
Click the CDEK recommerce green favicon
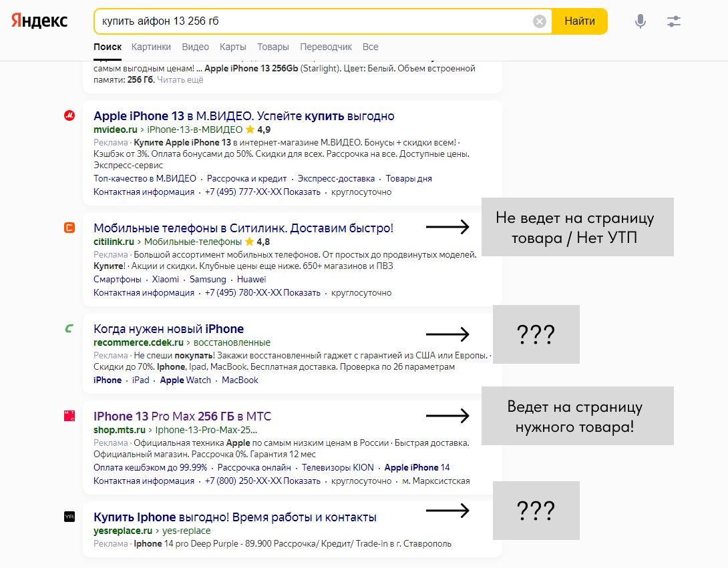pos(69,328)
